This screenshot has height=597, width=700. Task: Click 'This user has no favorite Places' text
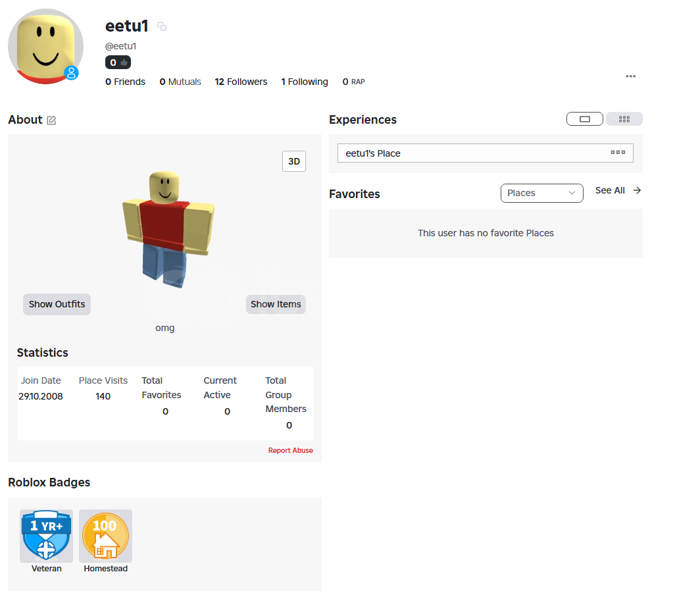(486, 233)
